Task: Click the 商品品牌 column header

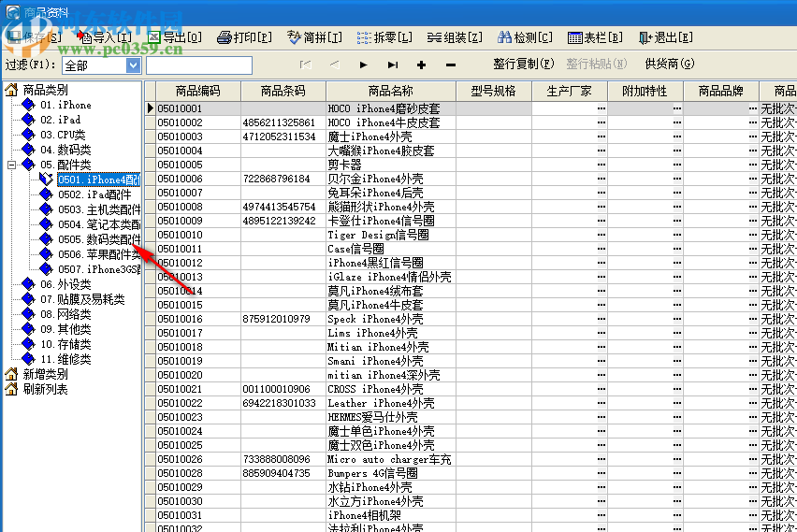Action: click(720, 91)
